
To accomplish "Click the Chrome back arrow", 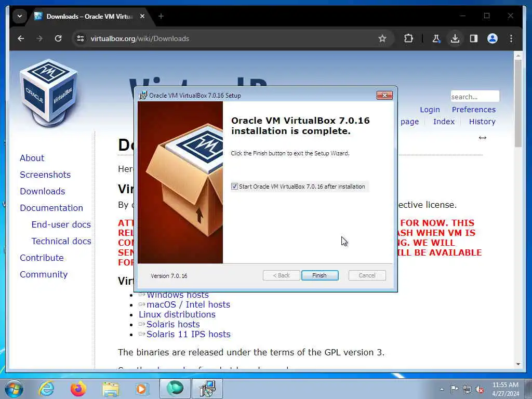I will tap(21, 38).
